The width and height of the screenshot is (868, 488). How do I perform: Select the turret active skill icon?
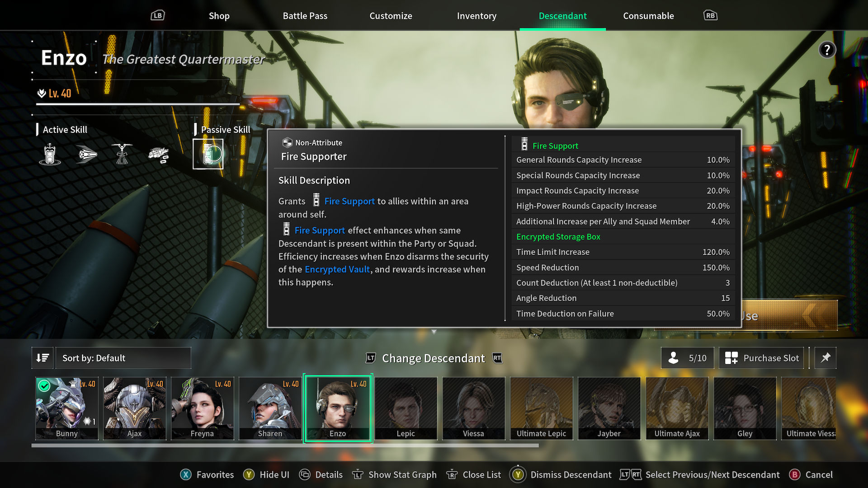123,154
